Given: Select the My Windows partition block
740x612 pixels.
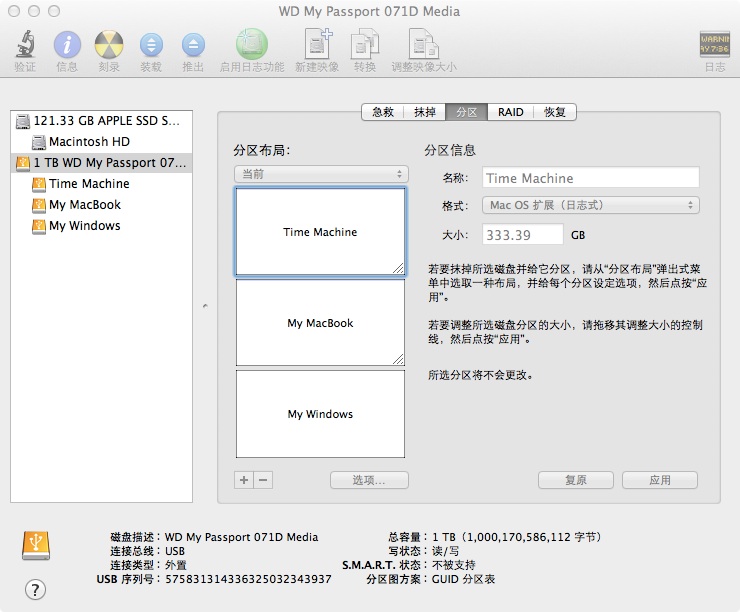Looking at the screenshot, I should point(320,414).
